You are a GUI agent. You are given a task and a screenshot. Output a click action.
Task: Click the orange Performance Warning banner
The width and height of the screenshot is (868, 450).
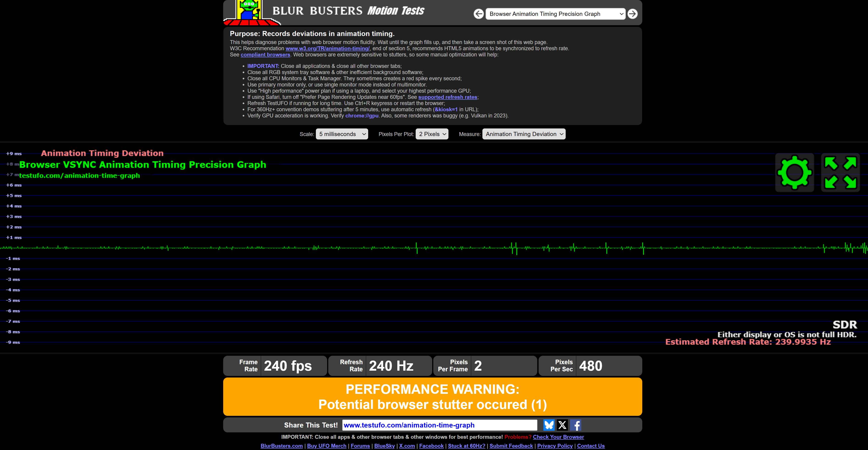click(x=432, y=397)
